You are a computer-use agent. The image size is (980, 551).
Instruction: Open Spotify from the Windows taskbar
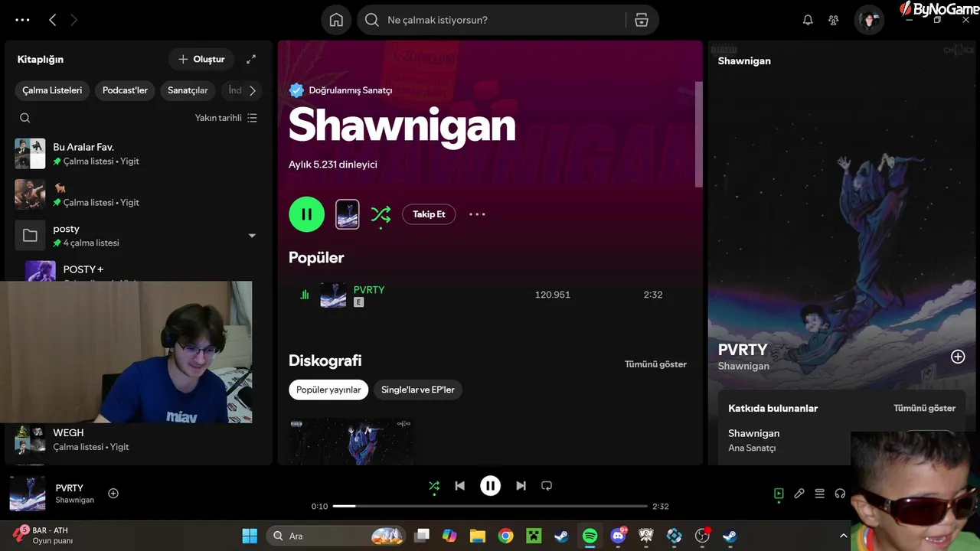(x=590, y=536)
